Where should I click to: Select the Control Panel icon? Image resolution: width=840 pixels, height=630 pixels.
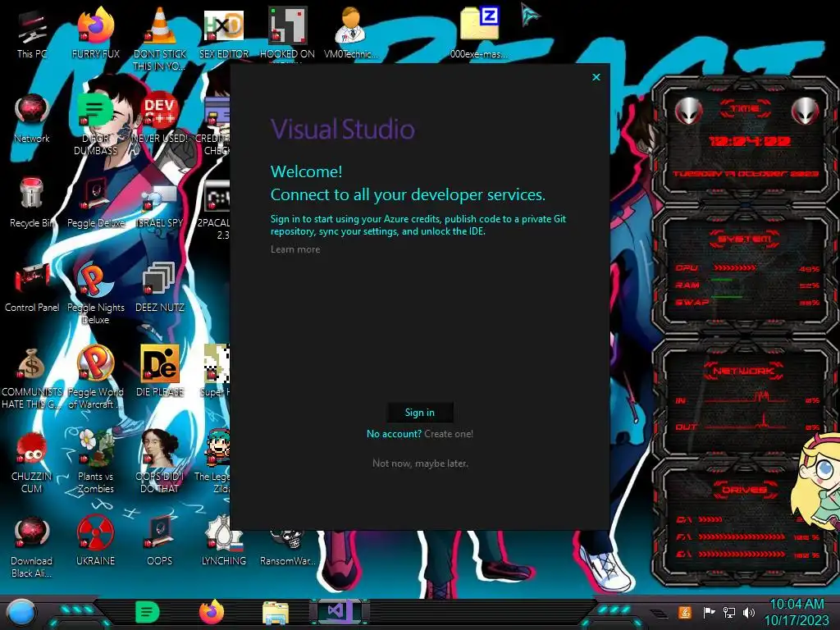[32, 287]
